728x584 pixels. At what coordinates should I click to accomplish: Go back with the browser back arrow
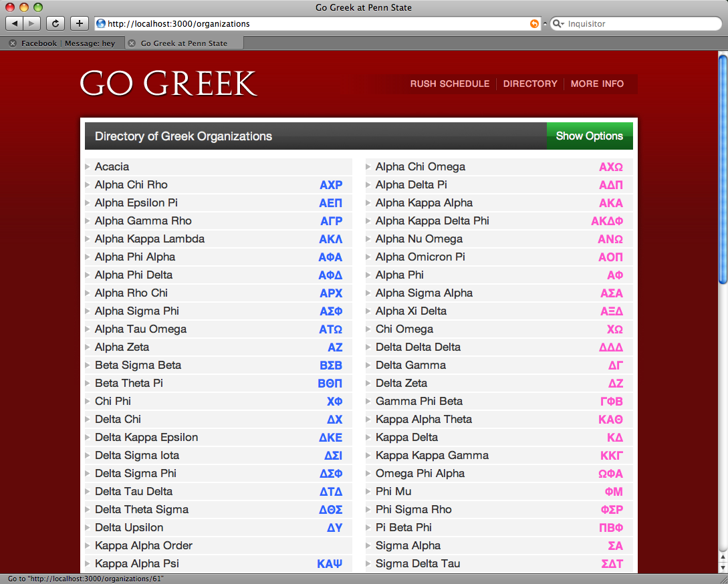click(x=15, y=23)
